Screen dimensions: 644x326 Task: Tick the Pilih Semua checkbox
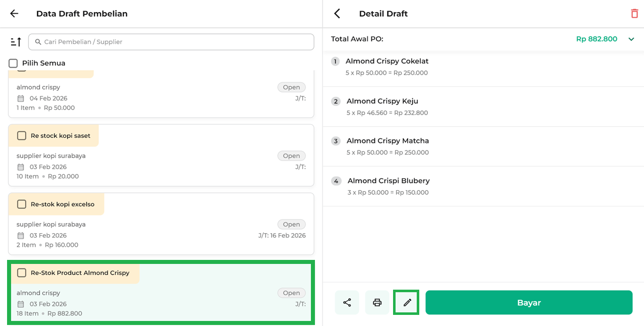tap(13, 63)
